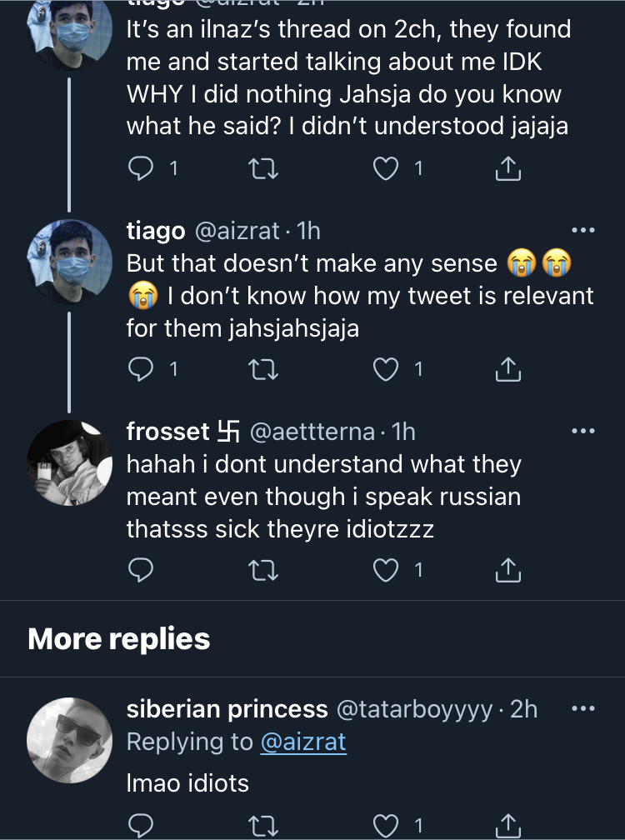The height and width of the screenshot is (840, 625).
Task: Share frosset's "i speak russian" tweet
Action: [507, 569]
